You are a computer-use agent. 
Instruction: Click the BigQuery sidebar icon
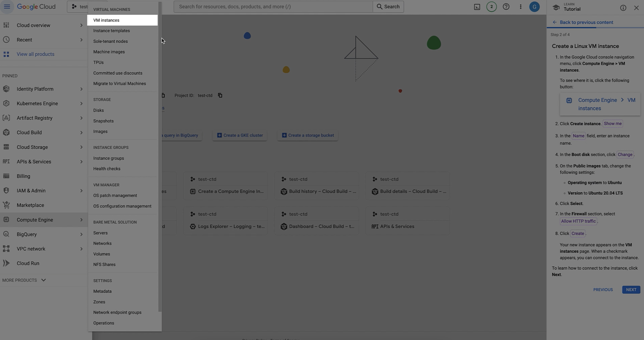pyautogui.click(x=6, y=234)
